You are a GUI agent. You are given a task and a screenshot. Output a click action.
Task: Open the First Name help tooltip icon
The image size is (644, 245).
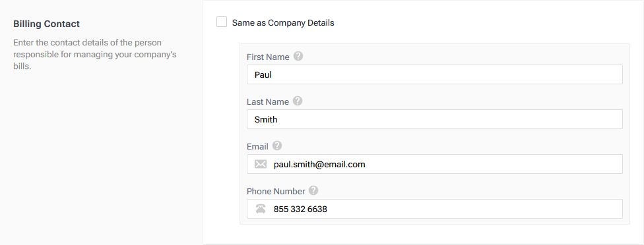click(x=298, y=56)
